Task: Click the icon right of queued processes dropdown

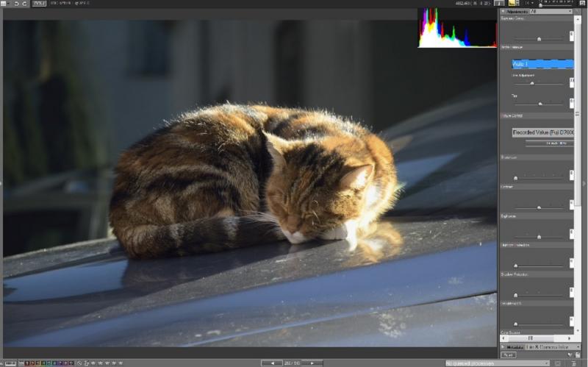Action: 558,363
